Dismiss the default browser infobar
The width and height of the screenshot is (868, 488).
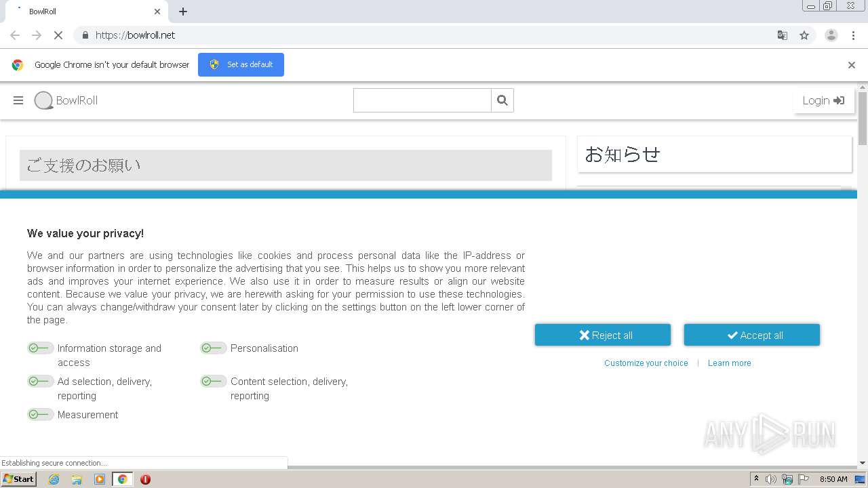click(x=852, y=65)
